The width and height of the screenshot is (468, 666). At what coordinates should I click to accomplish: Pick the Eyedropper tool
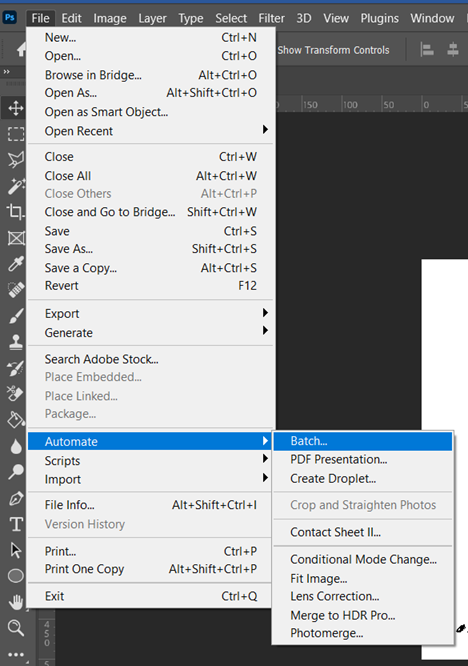[16, 264]
